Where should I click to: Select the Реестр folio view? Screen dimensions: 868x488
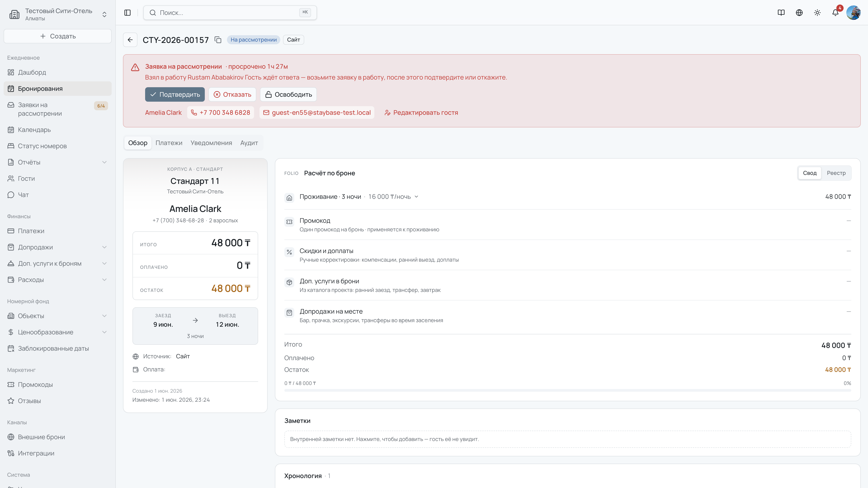836,173
